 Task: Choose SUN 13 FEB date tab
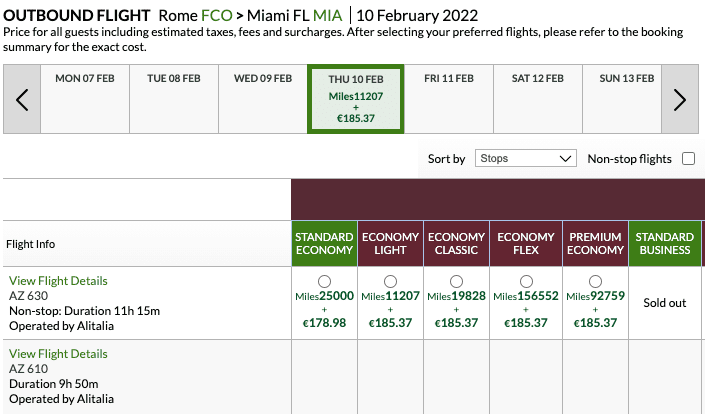tap(626, 99)
